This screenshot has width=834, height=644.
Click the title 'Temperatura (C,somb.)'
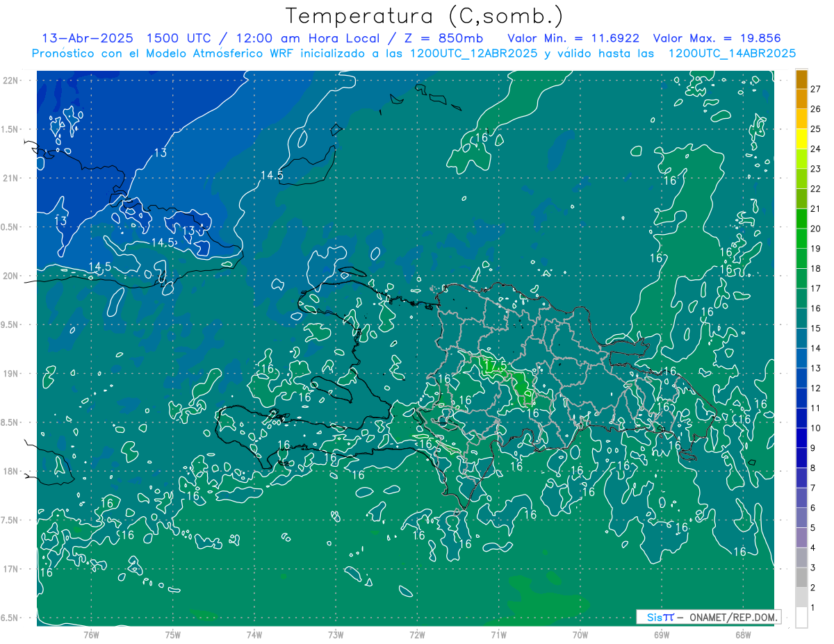coord(425,16)
